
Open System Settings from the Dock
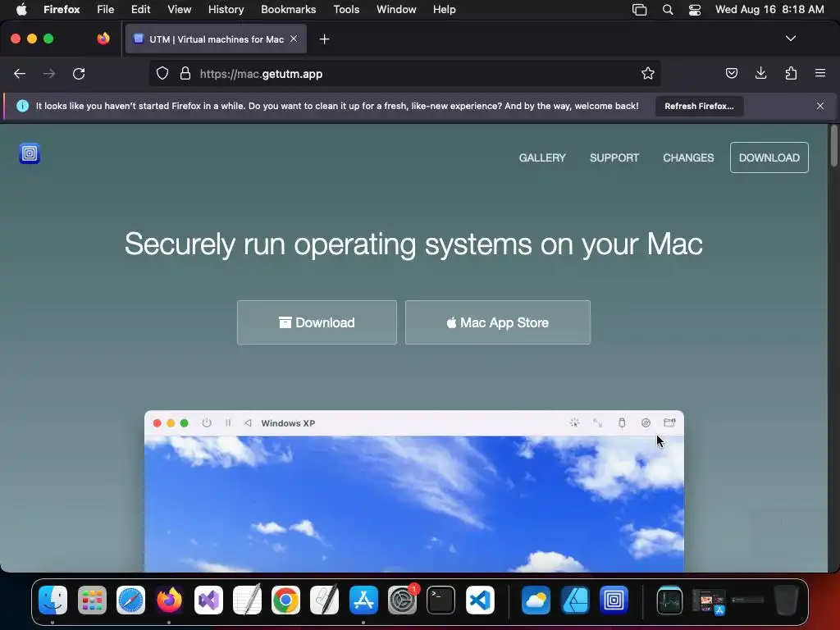coord(402,600)
